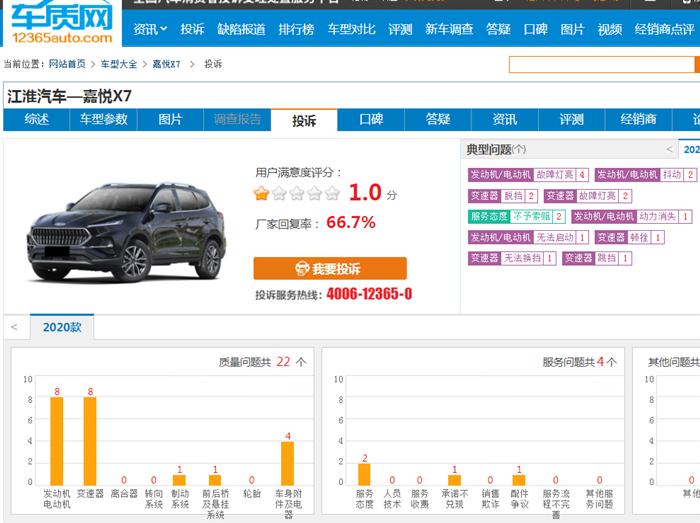This screenshot has width=700, height=523.
Task: Click the 变速器 脱挡 tag
Action: 503,196
